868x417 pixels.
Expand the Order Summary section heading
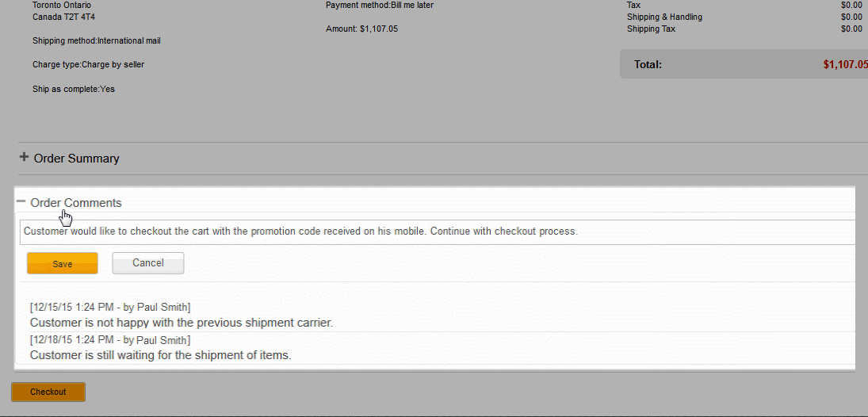coord(76,159)
